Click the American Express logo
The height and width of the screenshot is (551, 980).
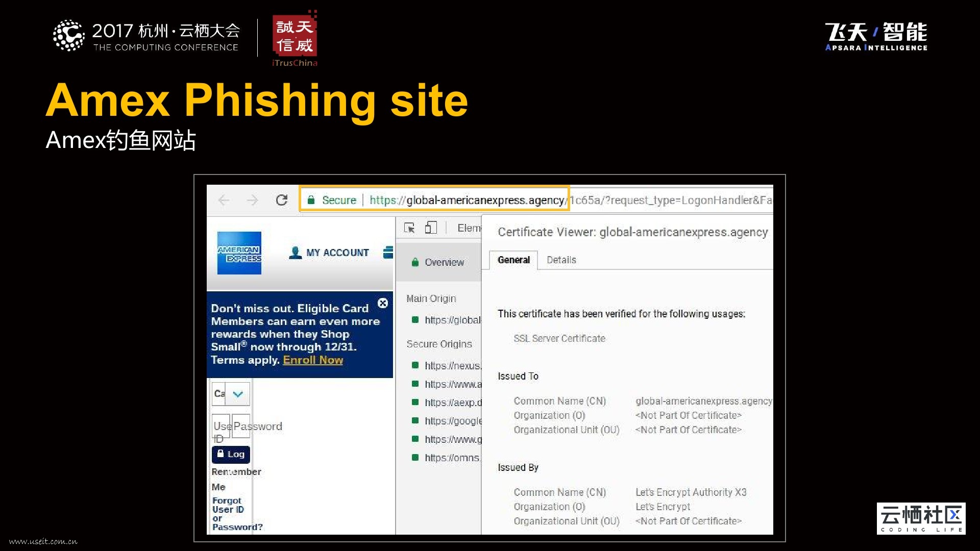239,253
